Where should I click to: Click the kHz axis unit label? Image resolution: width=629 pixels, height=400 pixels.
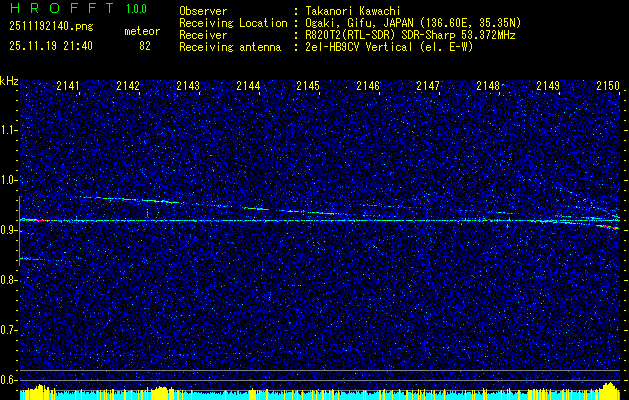pos(9,81)
